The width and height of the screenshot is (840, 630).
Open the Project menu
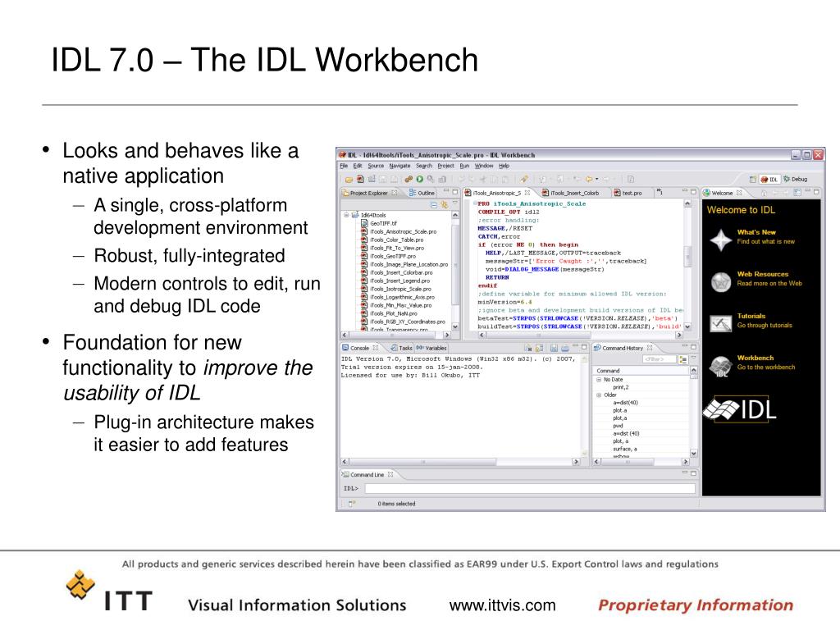pyautogui.click(x=445, y=166)
